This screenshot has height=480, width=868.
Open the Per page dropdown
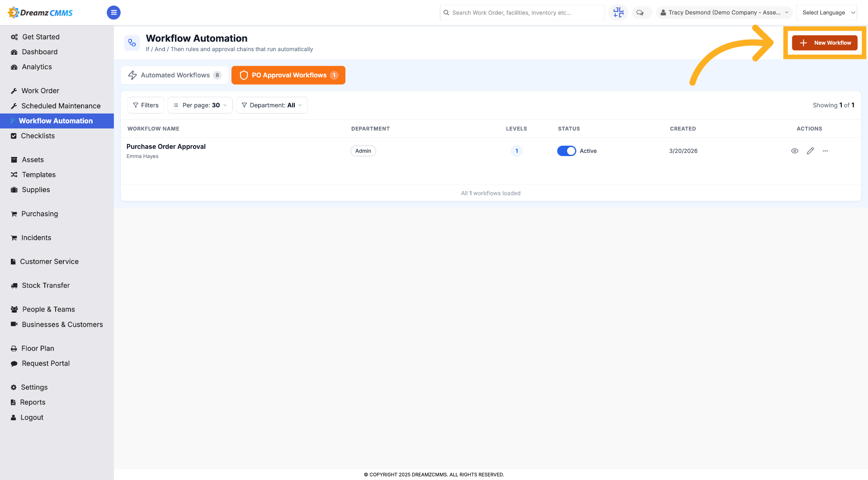click(x=200, y=105)
